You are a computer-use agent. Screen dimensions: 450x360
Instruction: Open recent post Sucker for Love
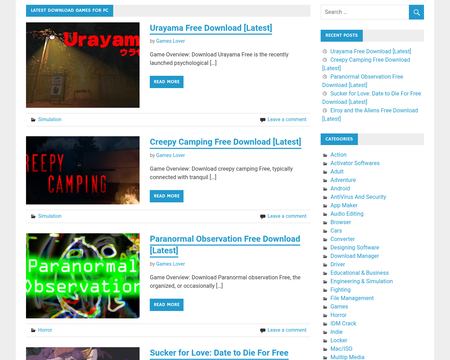click(375, 94)
